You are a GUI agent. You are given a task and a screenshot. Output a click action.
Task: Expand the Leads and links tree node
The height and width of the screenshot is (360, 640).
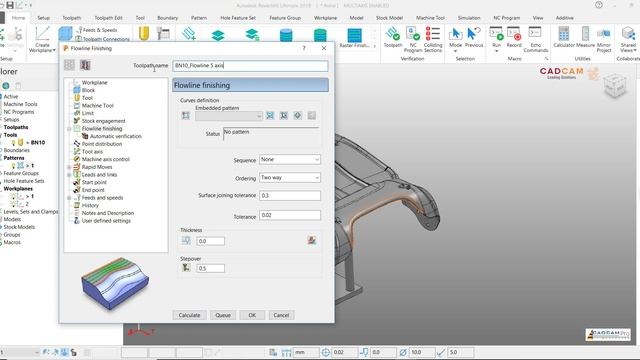pyautogui.click(x=69, y=175)
